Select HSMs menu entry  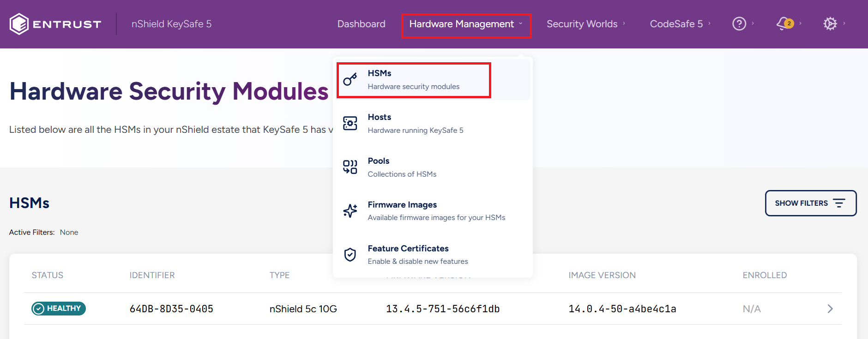[432, 80]
